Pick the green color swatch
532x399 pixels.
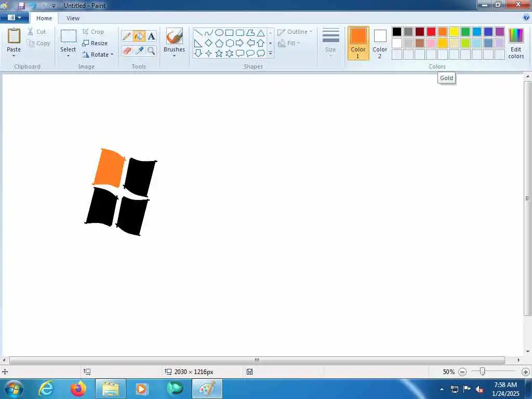(x=465, y=32)
